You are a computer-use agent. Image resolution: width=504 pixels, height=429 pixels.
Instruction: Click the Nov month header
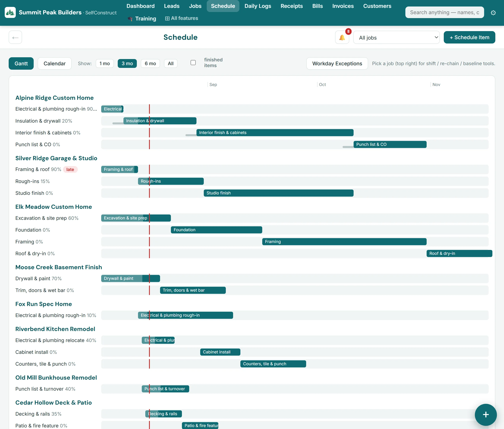click(x=436, y=85)
